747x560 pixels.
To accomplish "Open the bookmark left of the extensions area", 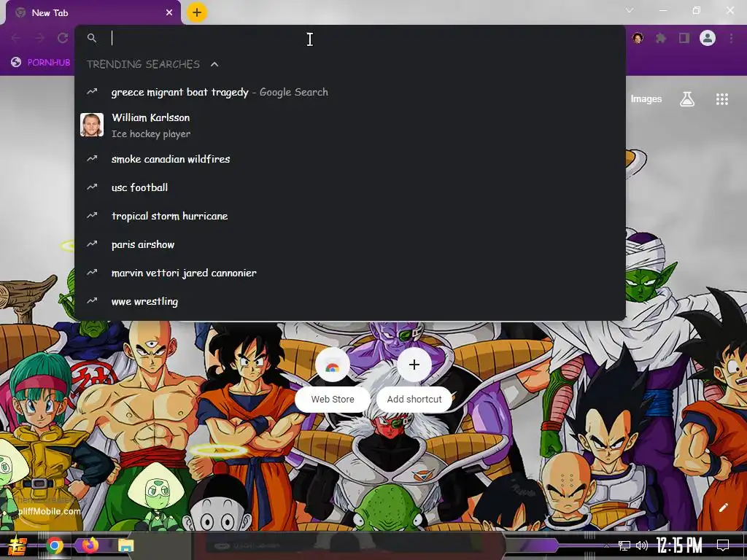I will [42, 63].
